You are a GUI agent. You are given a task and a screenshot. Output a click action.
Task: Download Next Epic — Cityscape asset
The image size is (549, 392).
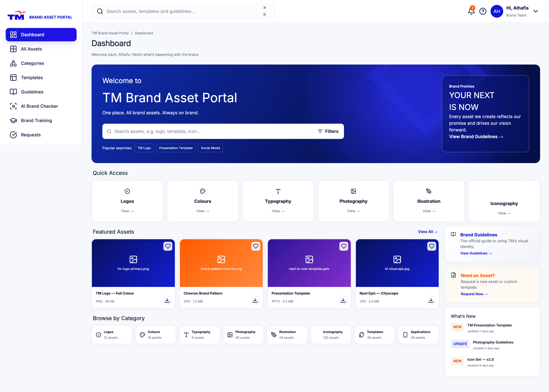pyautogui.click(x=431, y=300)
